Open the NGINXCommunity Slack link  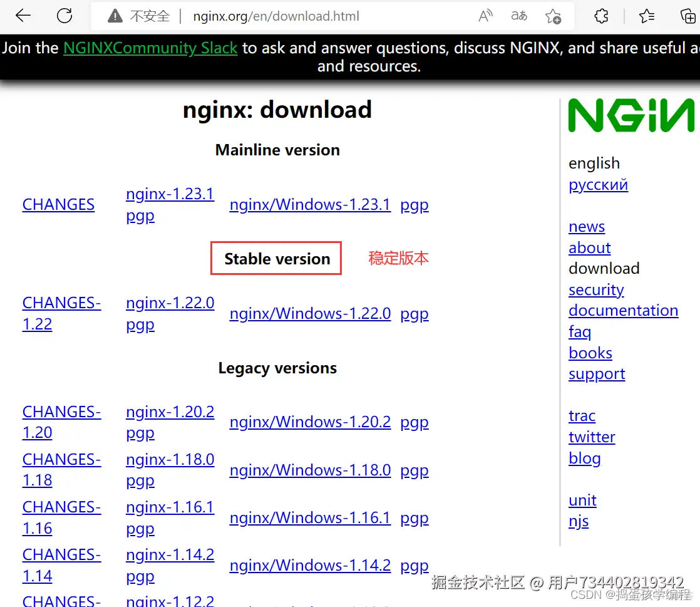point(150,48)
